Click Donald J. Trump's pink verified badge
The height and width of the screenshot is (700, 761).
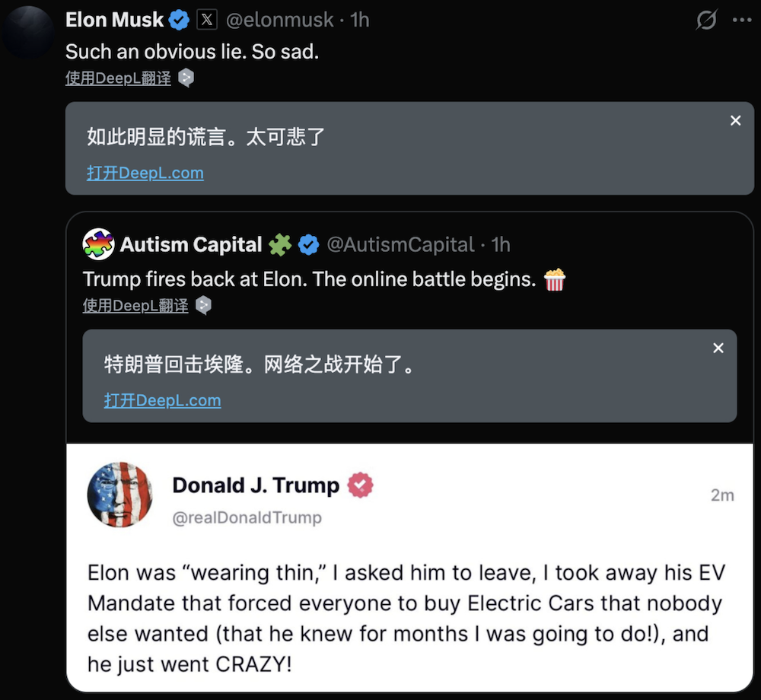(x=361, y=485)
